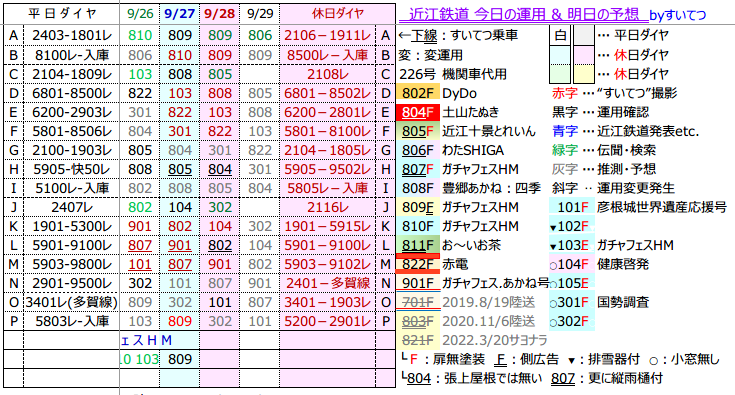Click the 101F 彦根城世界遺産応援号 legend entry
735x395 pixels.
pos(638,207)
